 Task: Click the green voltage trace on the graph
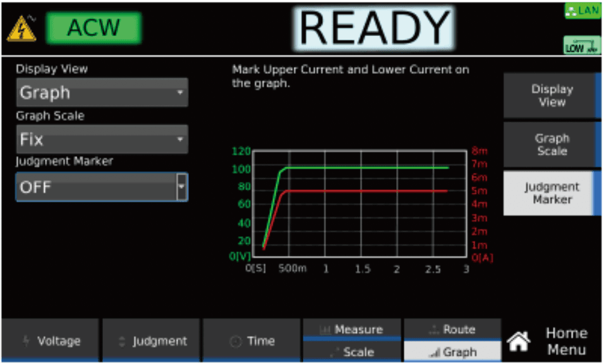366,167
